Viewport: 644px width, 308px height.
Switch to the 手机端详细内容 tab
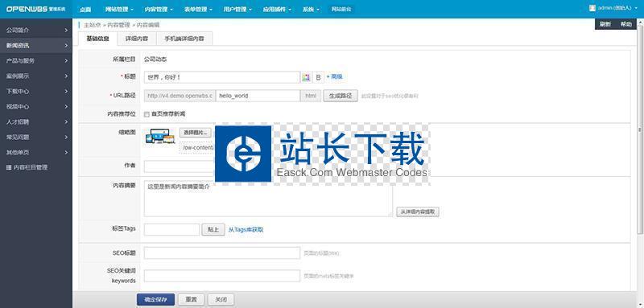click(x=184, y=39)
